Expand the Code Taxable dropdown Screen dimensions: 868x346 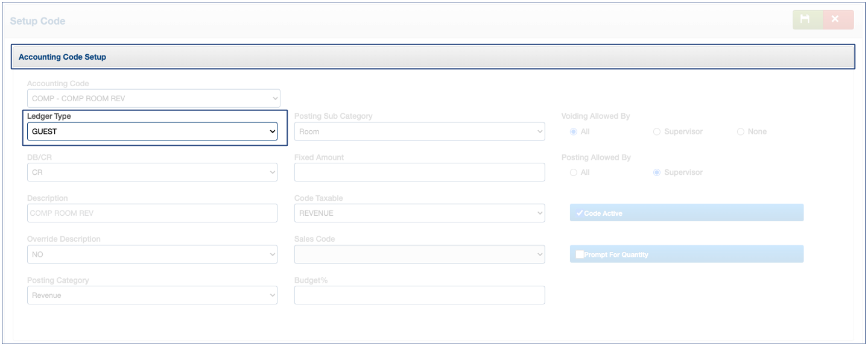click(x=419, y=213)
